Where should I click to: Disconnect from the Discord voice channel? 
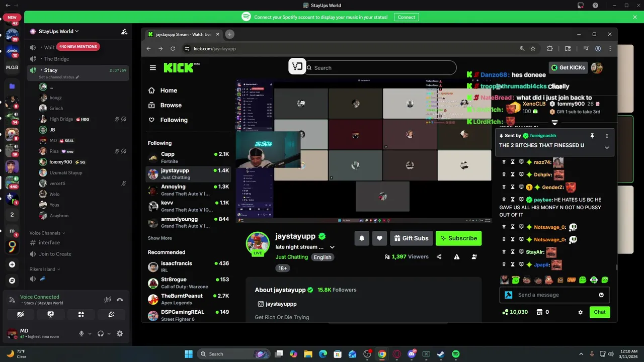tap(120, 300)
